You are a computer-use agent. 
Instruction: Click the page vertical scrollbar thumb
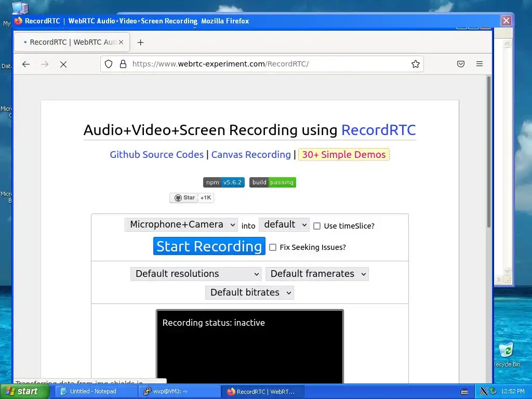click(488, 152)
